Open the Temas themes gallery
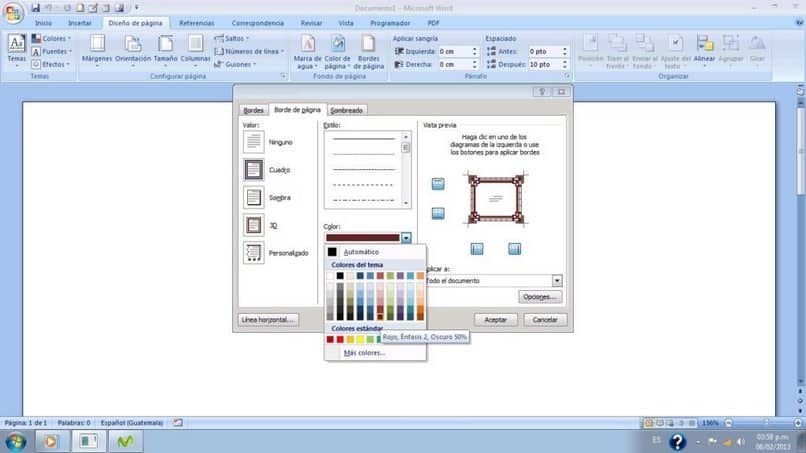 16,49
